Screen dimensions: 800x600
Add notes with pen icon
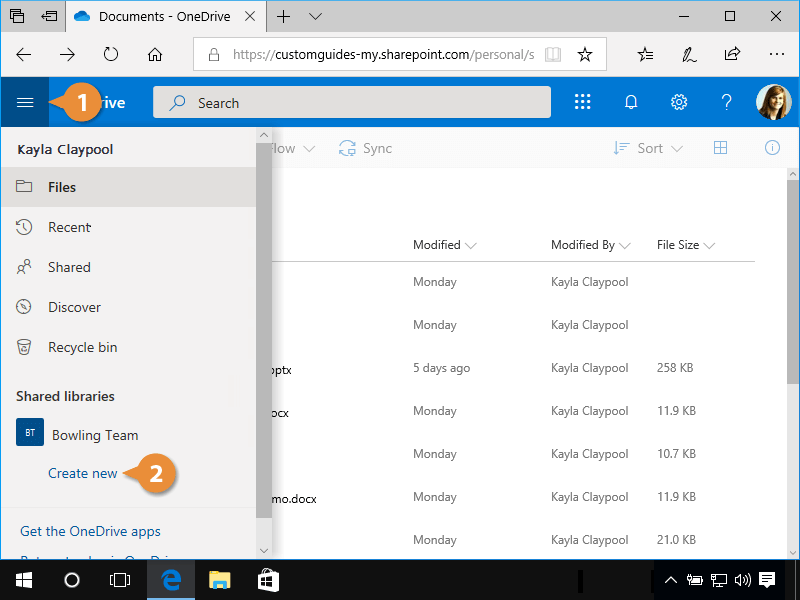pyautogui.click(x=689, y=54)
